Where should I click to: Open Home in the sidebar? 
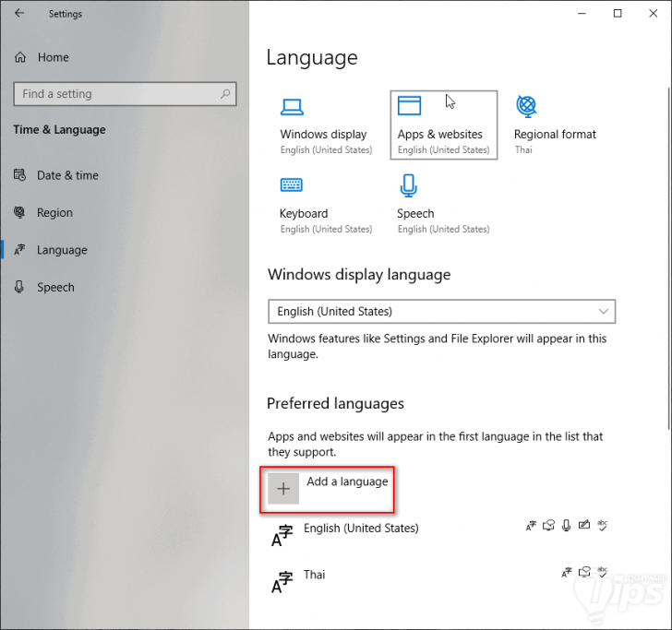(x=42, y=57)
